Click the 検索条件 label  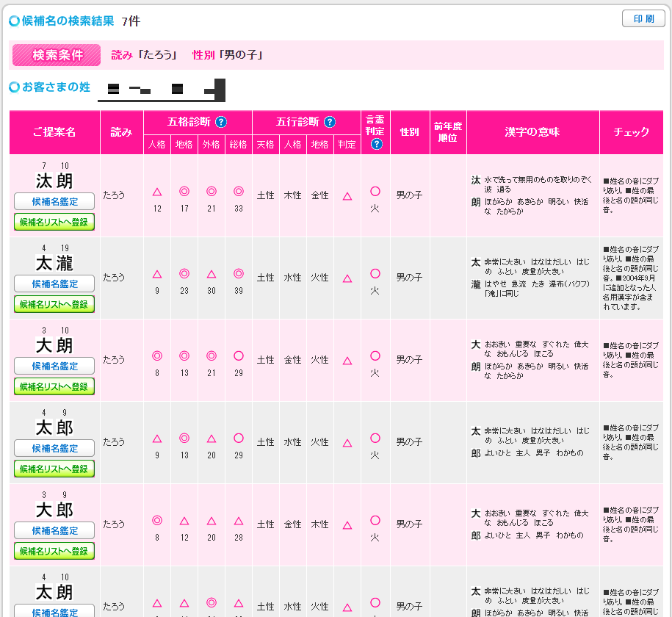coord(57,55)
